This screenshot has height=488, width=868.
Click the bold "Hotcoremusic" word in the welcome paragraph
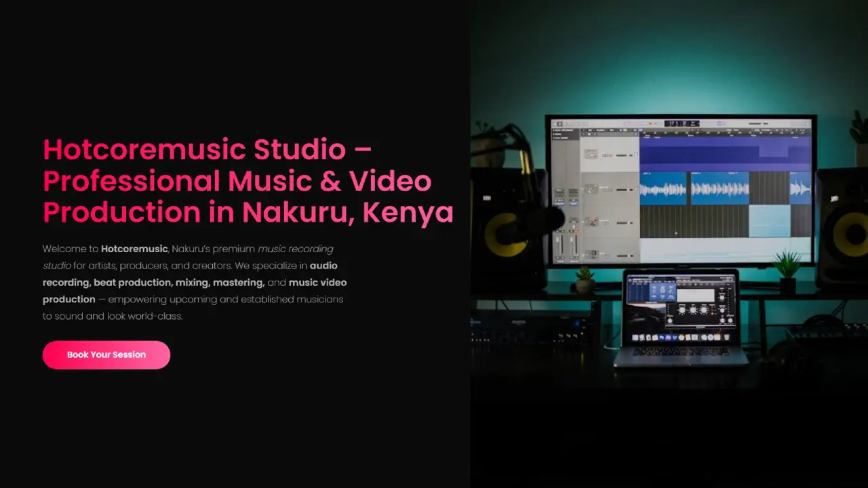[x=134, y=249]
